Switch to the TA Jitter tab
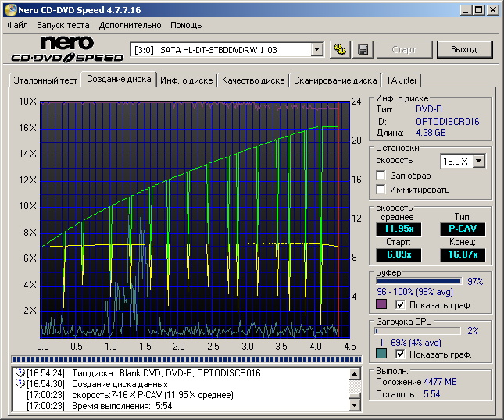This screenshot has width=504, height=420. pos(402,80)
